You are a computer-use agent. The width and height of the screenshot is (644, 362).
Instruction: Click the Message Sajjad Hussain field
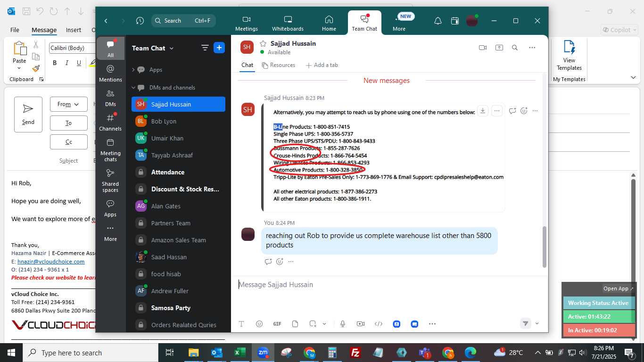389,285
